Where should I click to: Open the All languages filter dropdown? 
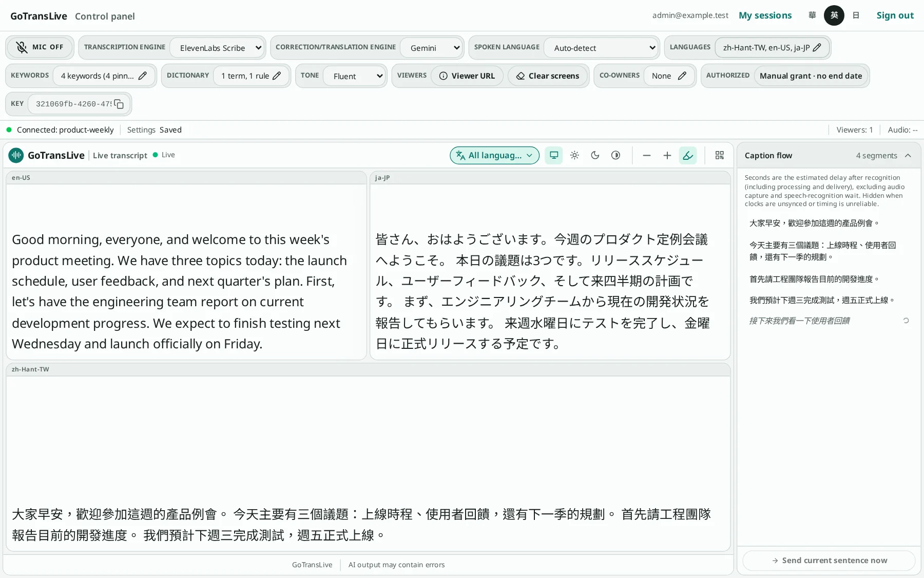[x=495, y=155]
